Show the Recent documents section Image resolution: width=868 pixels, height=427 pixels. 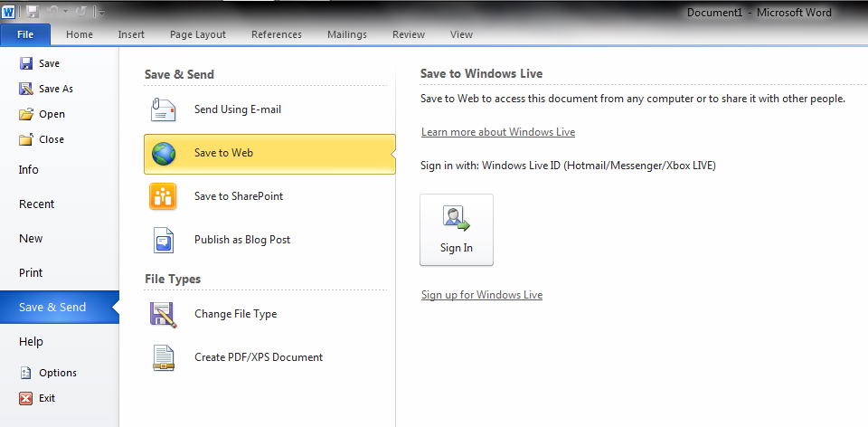coord(36,204)
